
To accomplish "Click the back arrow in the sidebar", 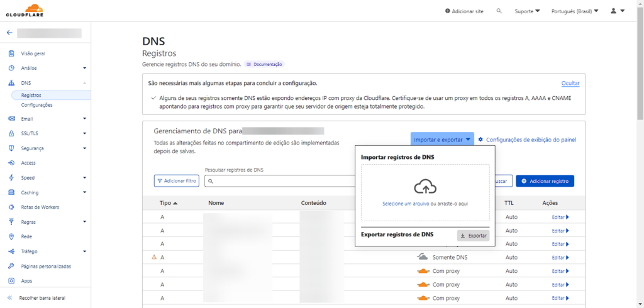I will 9,33.
